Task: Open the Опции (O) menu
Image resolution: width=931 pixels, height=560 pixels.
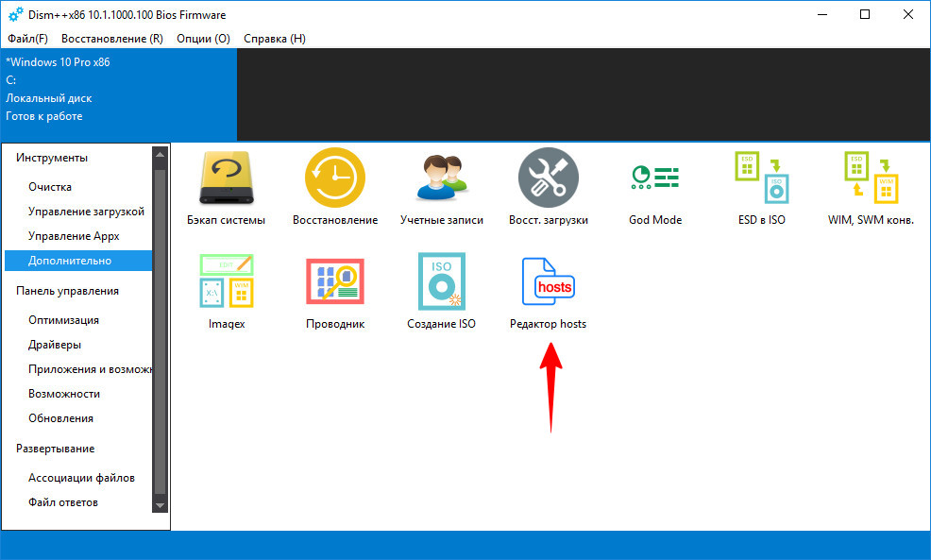Action: pos(203,39)
